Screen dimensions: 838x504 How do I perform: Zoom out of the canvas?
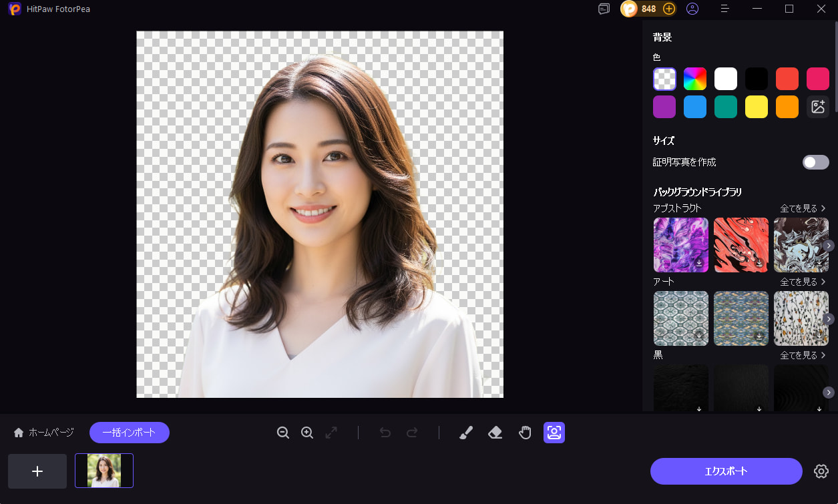click(x=283, y=433)
